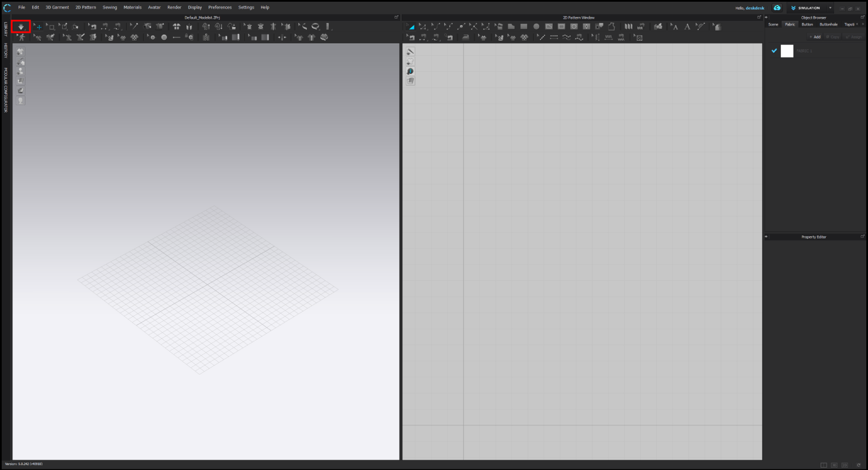The width and height of the screenshot is (868, 470).
Task: Expand the vertical LIBRARY side panel
Action: tap(6, 29)
